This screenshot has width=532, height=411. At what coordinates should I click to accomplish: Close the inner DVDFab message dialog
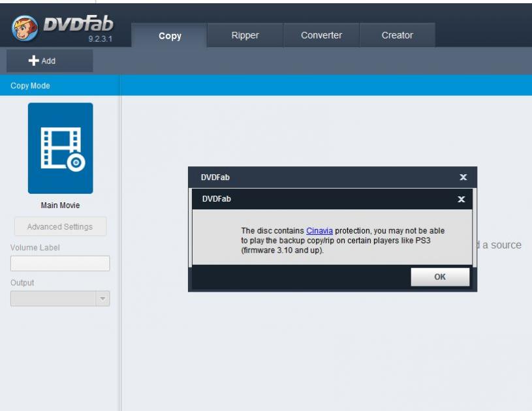pos(461,199)
